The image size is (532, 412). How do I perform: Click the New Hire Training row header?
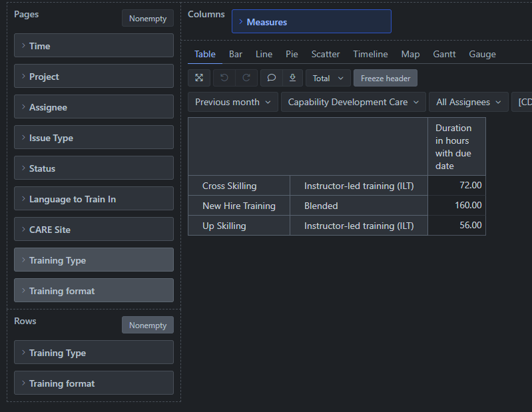tap(239, 206)
